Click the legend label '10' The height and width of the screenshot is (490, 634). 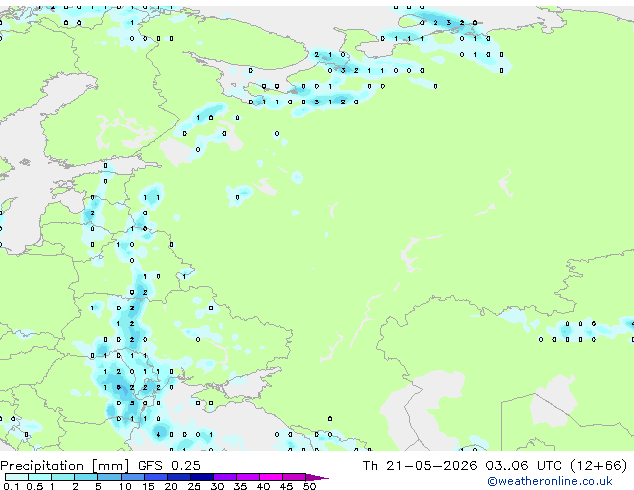click(125, 486)
